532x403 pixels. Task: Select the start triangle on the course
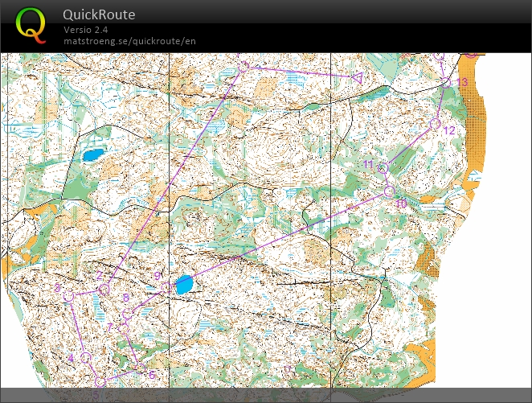[x=357, y=78]
